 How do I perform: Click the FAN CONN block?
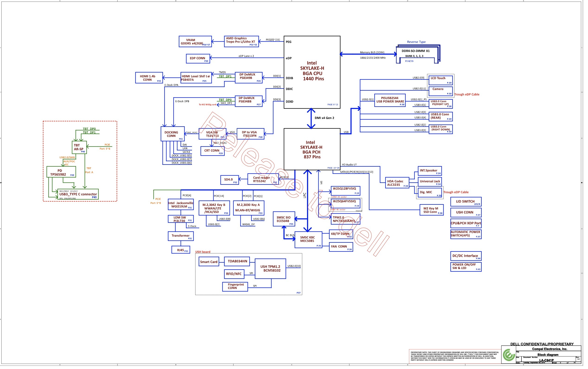[341, 247]
